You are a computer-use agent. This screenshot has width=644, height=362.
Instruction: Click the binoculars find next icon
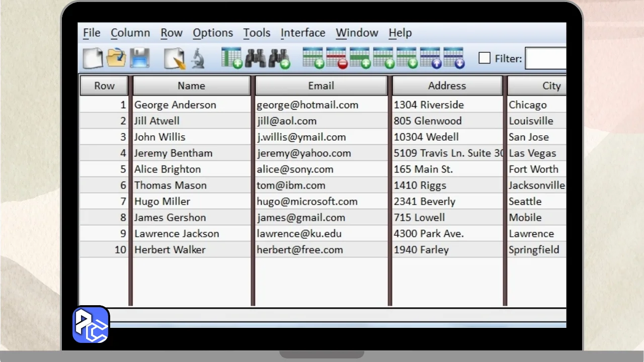point(279,58)
